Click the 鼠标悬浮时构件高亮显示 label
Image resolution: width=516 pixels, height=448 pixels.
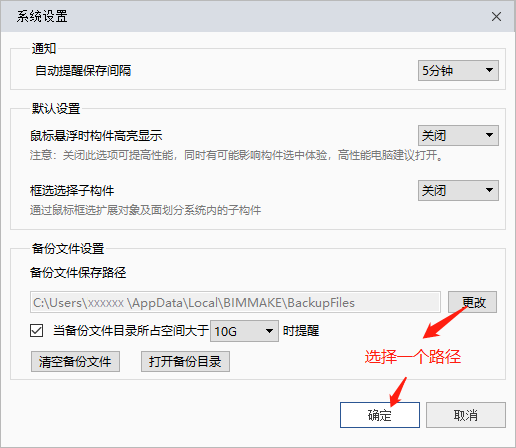click(x=96, y=136)
